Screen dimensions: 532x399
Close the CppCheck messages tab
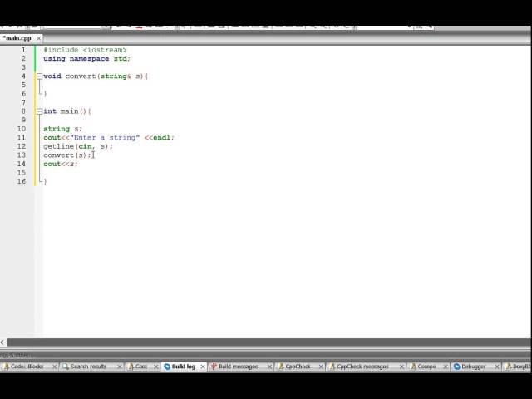tap(401, 367)
